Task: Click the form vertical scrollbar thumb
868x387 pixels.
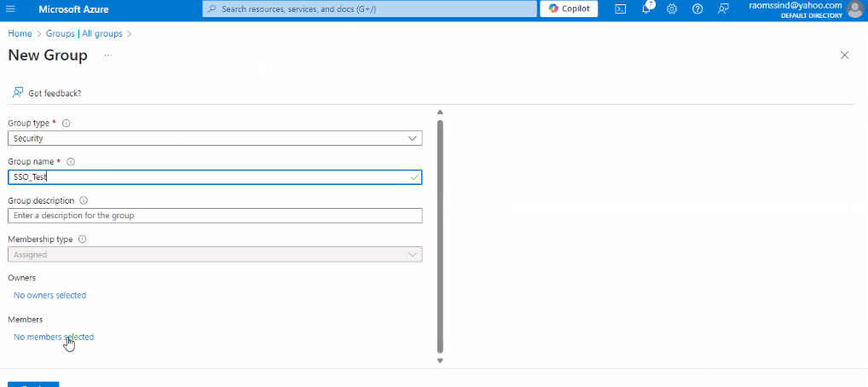Action: pos(440,236)
